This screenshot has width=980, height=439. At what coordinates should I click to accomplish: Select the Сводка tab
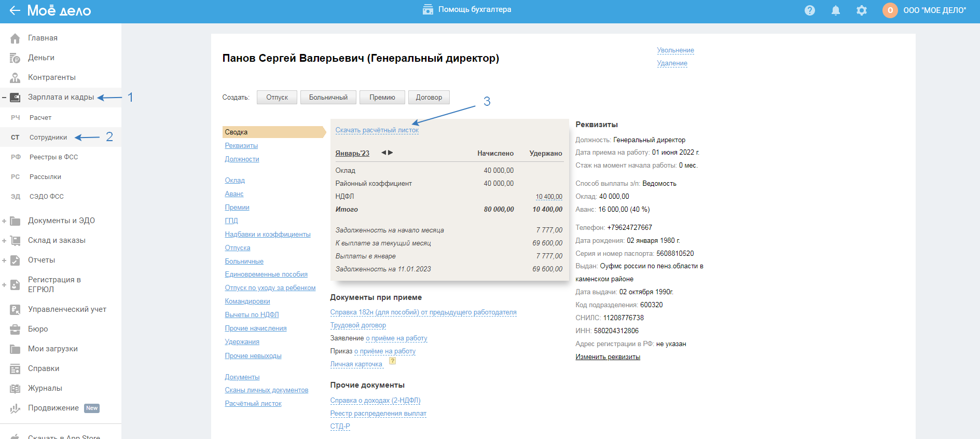click(x=273, y=132)
